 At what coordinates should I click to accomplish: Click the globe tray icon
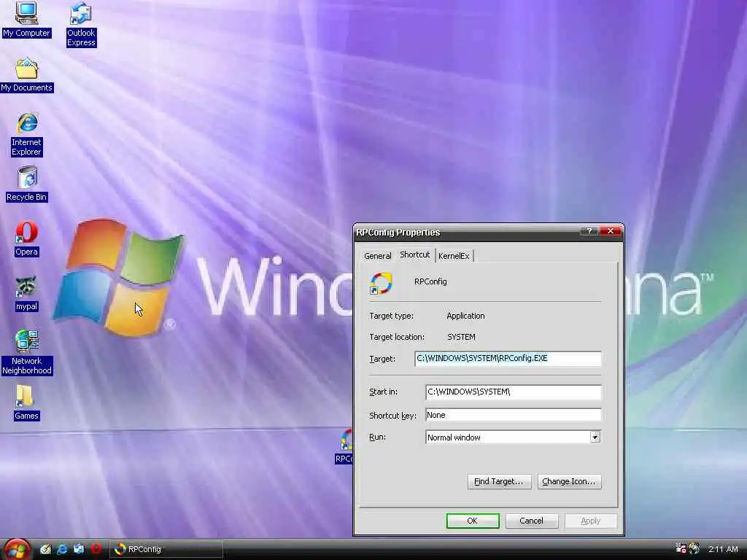pyautogui.click(x=694, y=548)
